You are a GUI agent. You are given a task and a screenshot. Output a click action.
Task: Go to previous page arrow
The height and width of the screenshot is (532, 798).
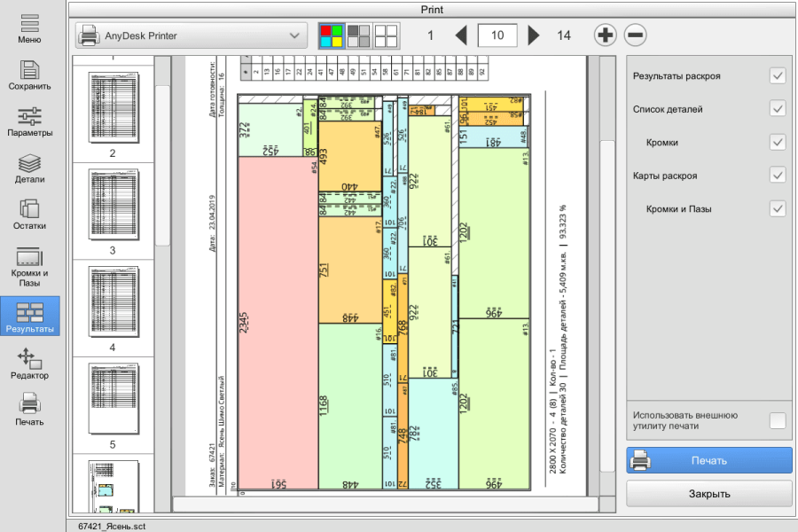click(461, 35)
